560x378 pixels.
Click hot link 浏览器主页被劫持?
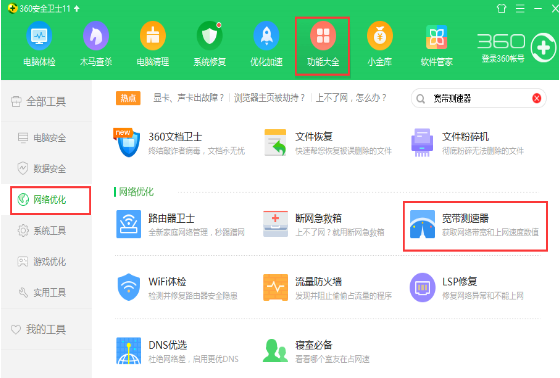pos(269,98)
